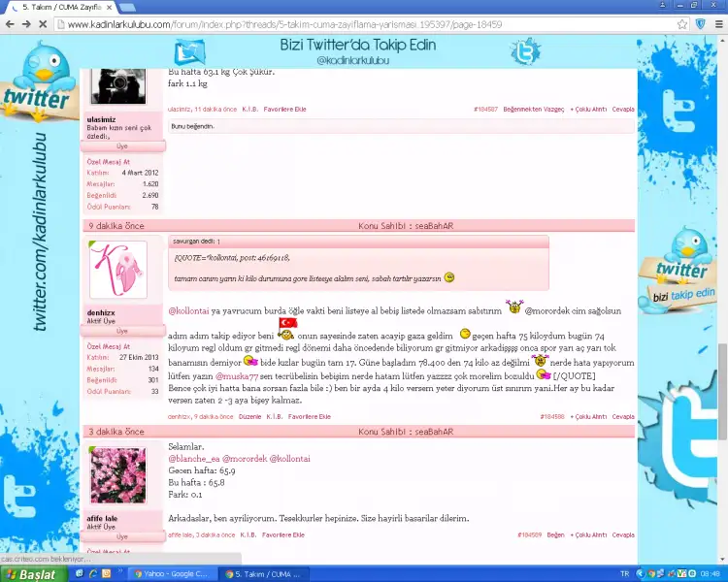Click 'Beğen' on afife lale's post
The image size is (728, 582).
click(556, 535)
